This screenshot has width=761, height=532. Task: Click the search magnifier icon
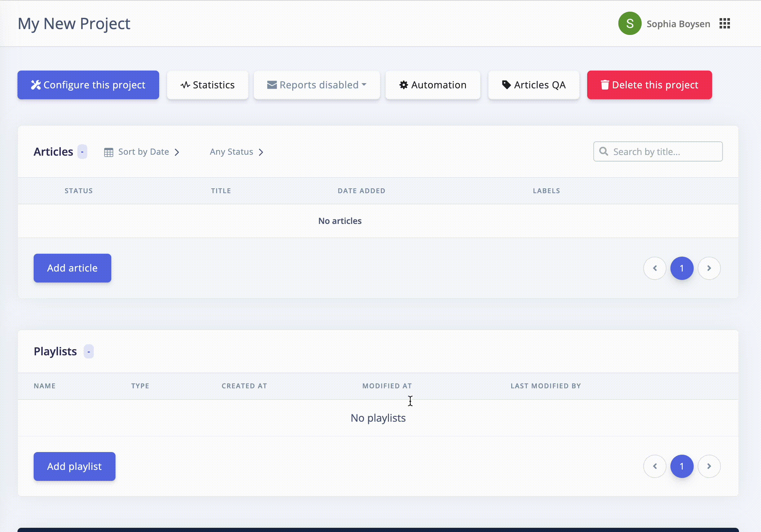[603, 151]
